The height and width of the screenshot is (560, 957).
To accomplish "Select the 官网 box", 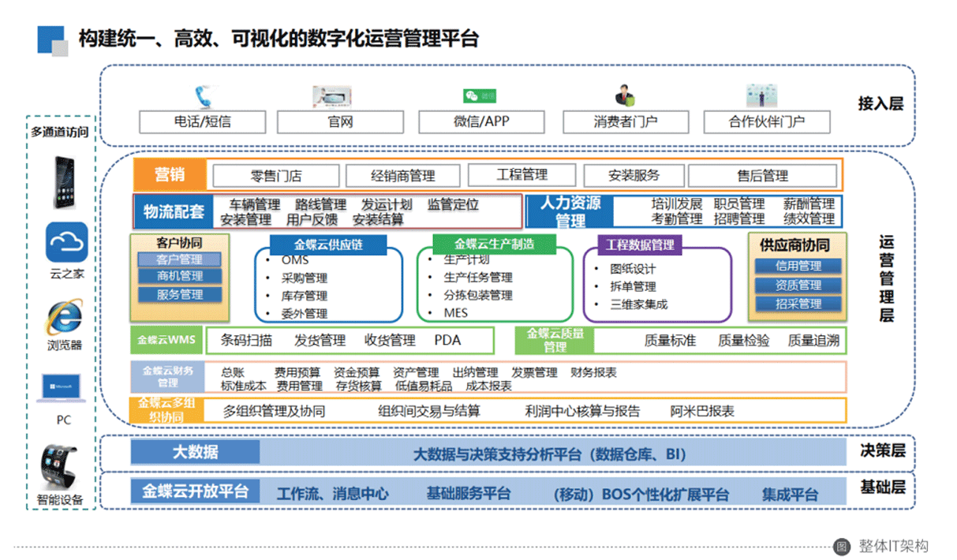I will [x=341, y=121].
